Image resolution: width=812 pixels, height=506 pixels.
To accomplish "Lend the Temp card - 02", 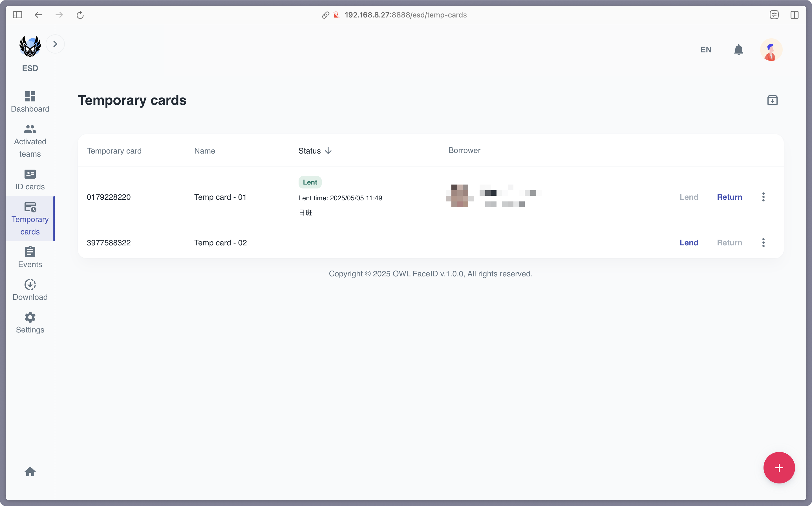I will [x=689, y=243].
